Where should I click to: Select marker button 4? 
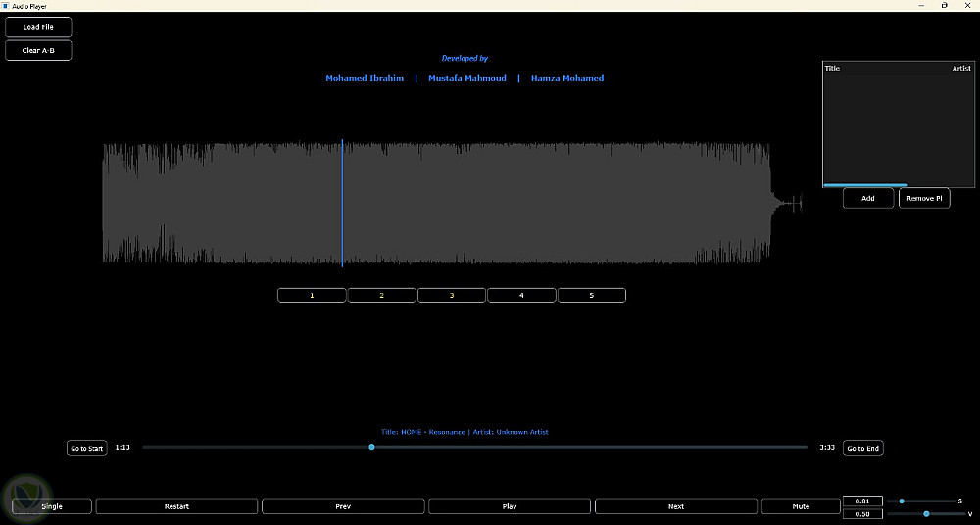tap(522, 295)
